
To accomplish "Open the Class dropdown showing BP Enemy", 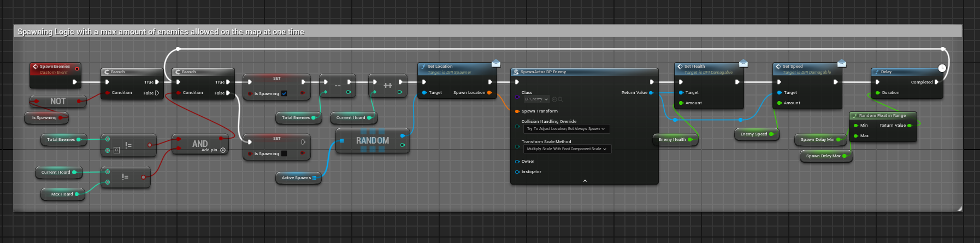I will pos(536,99).
